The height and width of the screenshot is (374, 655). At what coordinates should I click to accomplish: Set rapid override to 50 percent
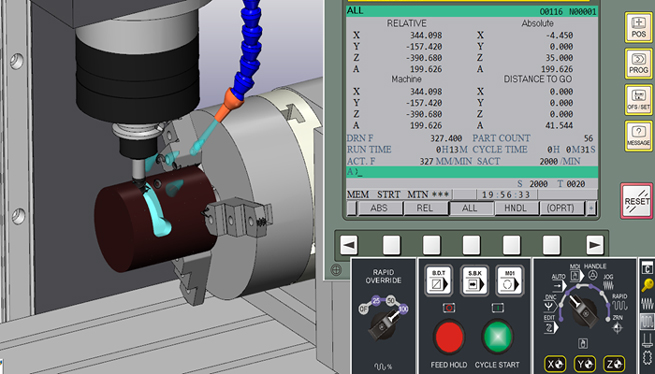click(391, 300)
